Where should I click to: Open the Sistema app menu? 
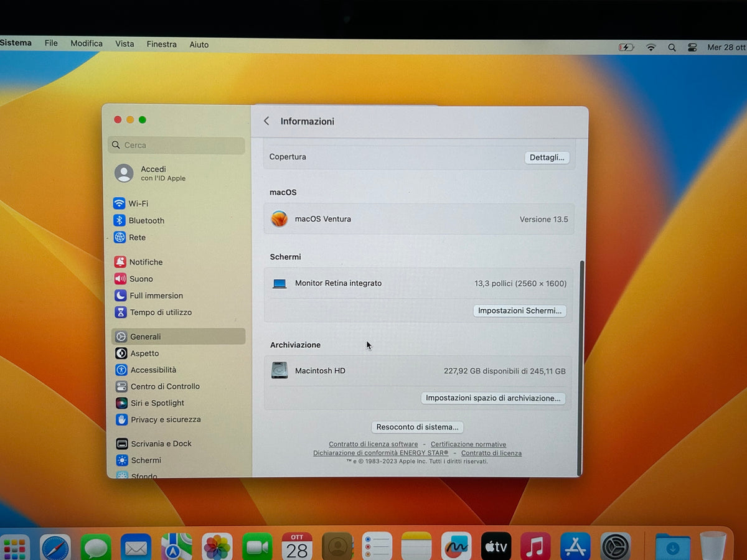(16, 43)
